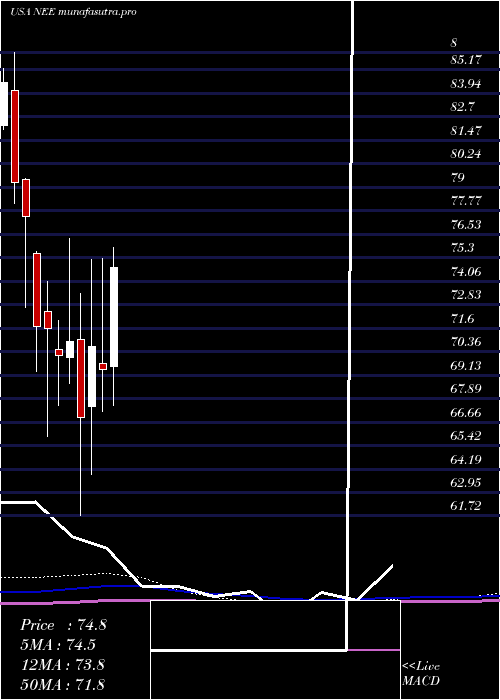Select the 65.42 price axis label

[466, 436]
